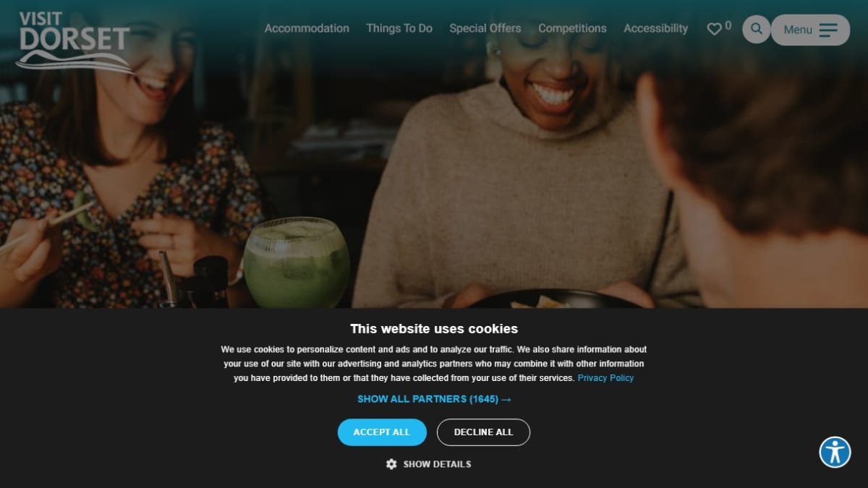
Task: Open the accessibility widget person icon
Action: pyautogui.click(x=835, y=452)
